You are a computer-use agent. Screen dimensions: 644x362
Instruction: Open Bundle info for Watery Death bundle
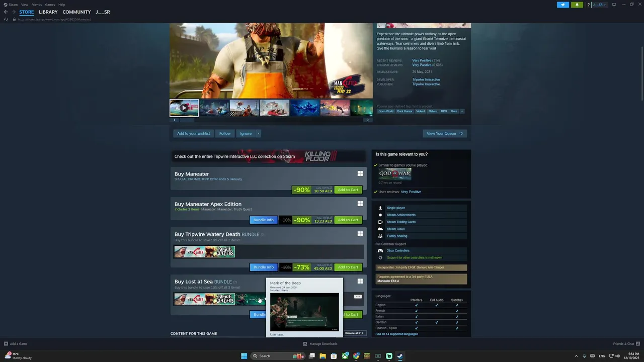(264, 267)
